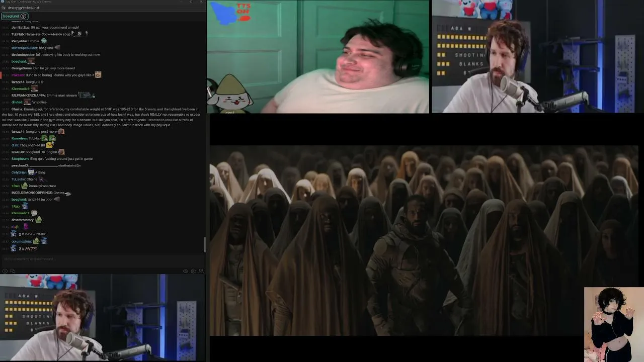The image size is (644, 362).
Task: Click the IULFRANKERZNAPPA username
Action: point(28,95)
